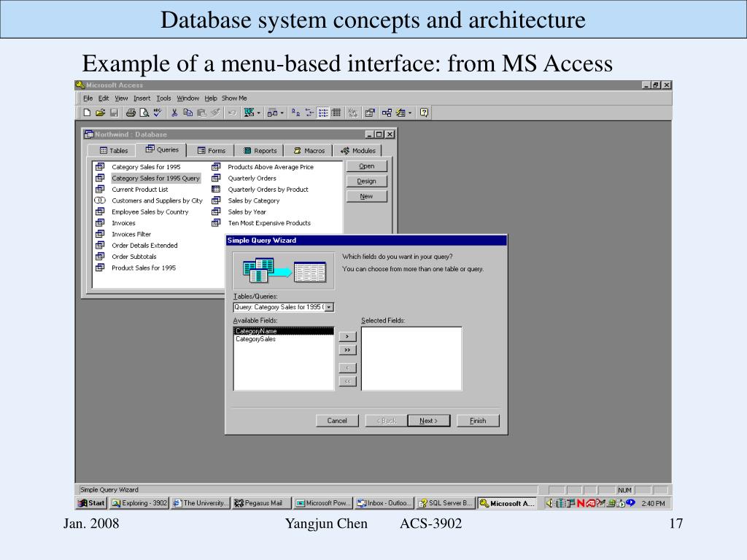Open the Insert menu
Image resolution: width=747 pixels, height=560 pixels.
[x=142, y=98]
